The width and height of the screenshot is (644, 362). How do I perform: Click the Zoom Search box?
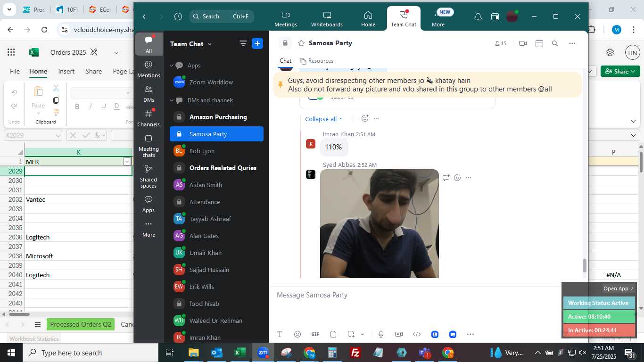pyautogui.click(x=222, y=16)
